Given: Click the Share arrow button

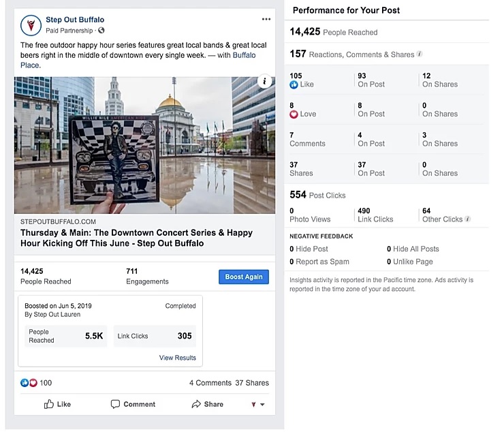Looking at the screenshot, I should [207, 404].
